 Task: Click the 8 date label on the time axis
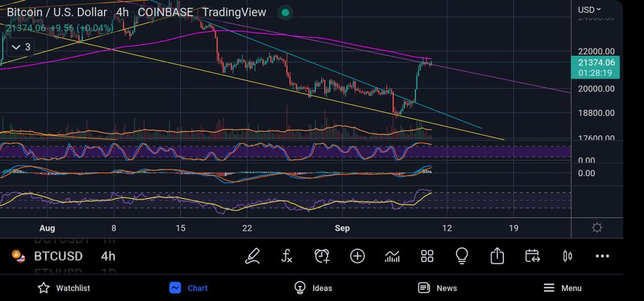click(x=114, y=228)
